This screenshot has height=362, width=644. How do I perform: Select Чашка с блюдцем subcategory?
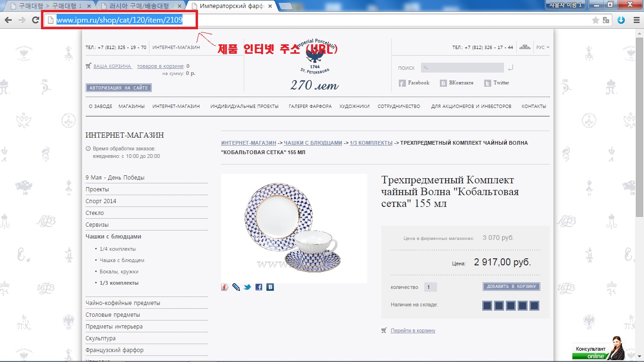pos(122,260)
